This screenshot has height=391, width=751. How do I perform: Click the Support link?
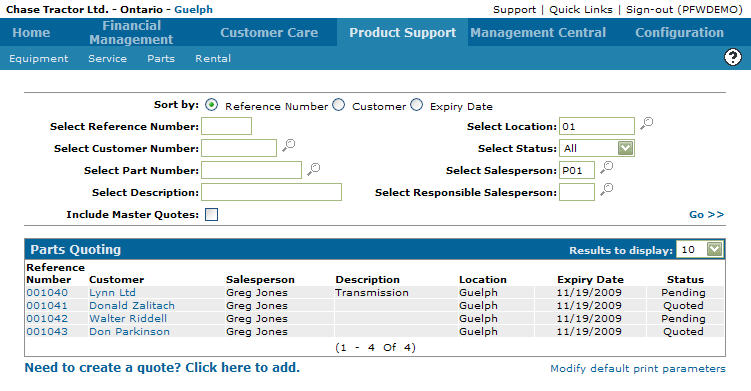tap(514, 10)
